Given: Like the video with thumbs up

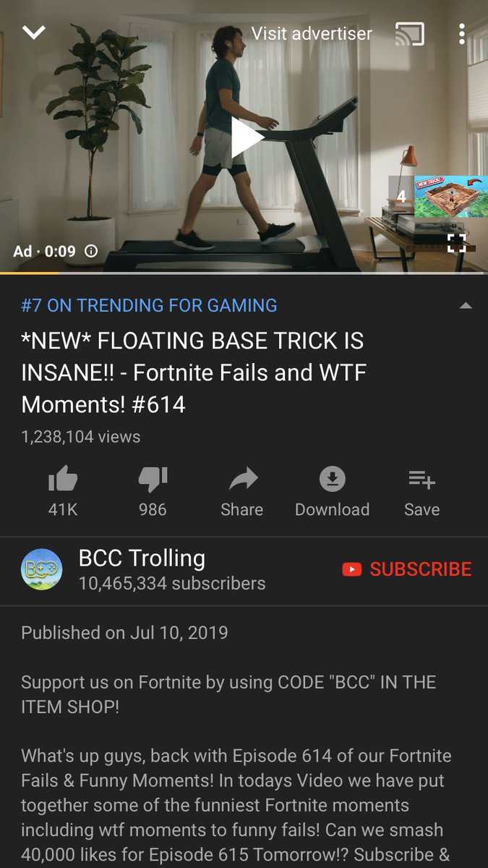Looking at the screenshot, I should pos(63,491).
